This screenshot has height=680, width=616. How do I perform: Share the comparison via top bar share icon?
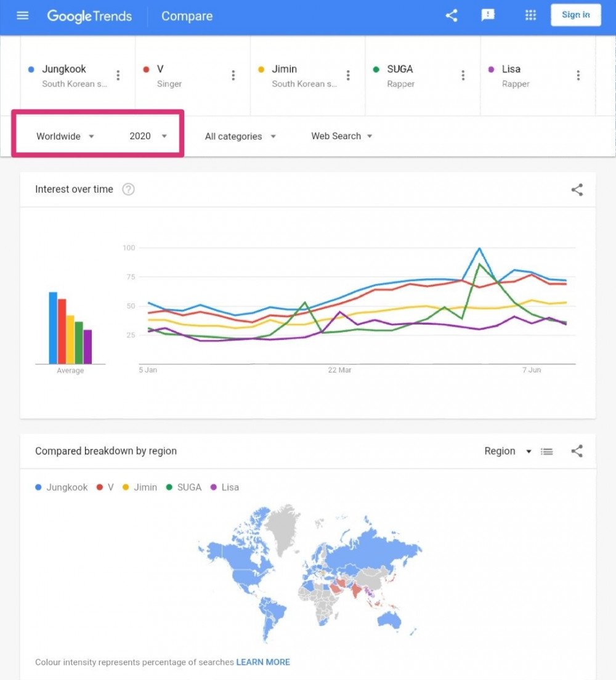click(x=451, y=15)
